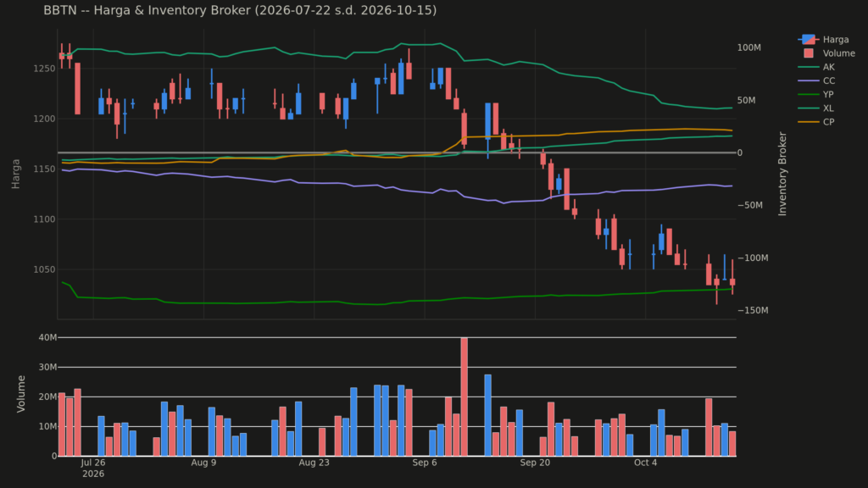Toggle the XL broker line legend entry
Image resolution: width=868 pixels, height=488 pixels.
(816, 108)
